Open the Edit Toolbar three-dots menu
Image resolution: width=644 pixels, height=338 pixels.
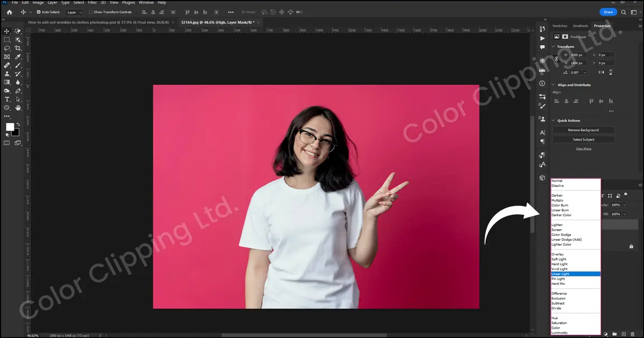click(x=7, y=116)
